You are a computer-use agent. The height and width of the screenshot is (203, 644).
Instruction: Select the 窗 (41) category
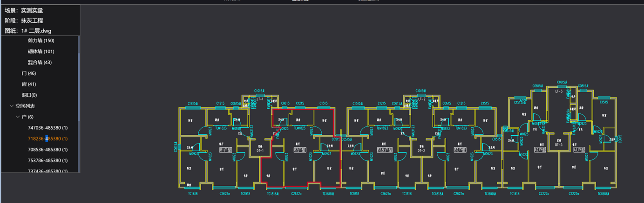pyautogui.click(x=29, y=84)
